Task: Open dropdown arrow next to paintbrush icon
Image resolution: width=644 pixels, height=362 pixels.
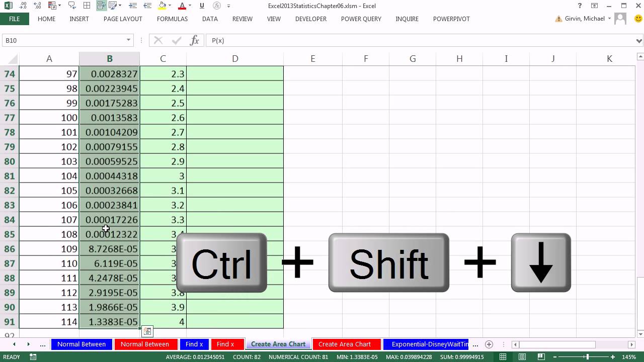Action: point(120,6)
